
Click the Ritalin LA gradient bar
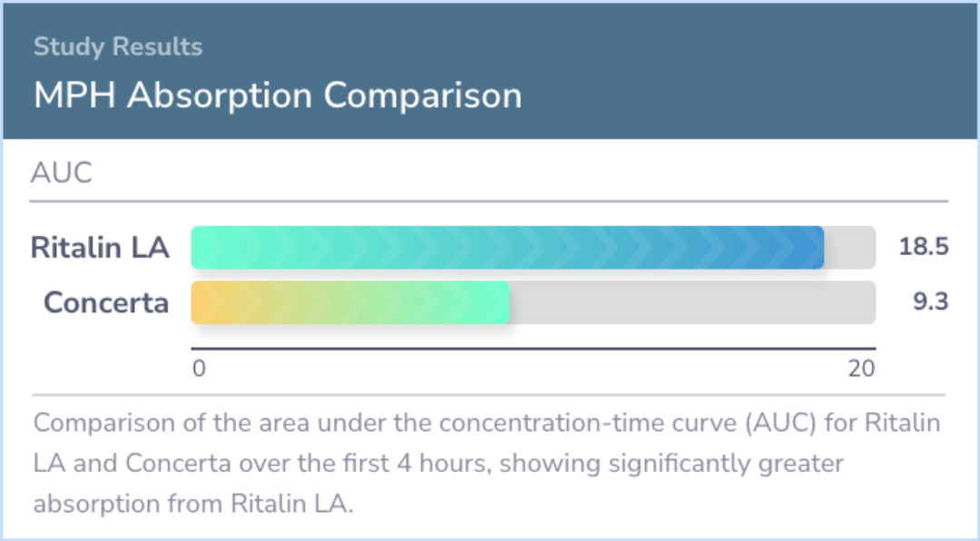click(507, 248)
